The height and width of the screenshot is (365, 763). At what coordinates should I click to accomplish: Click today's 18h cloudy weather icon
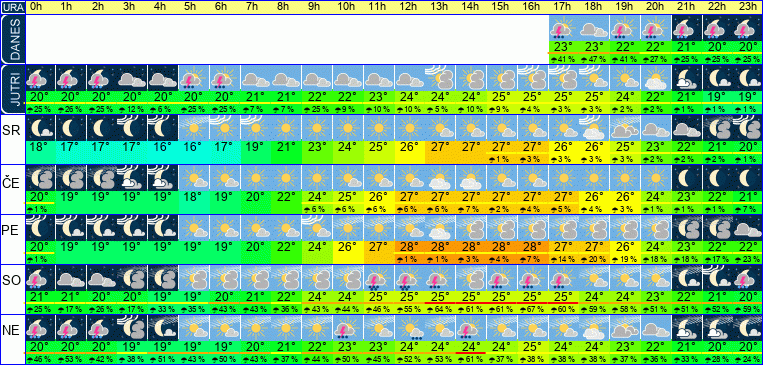[594, 29]
